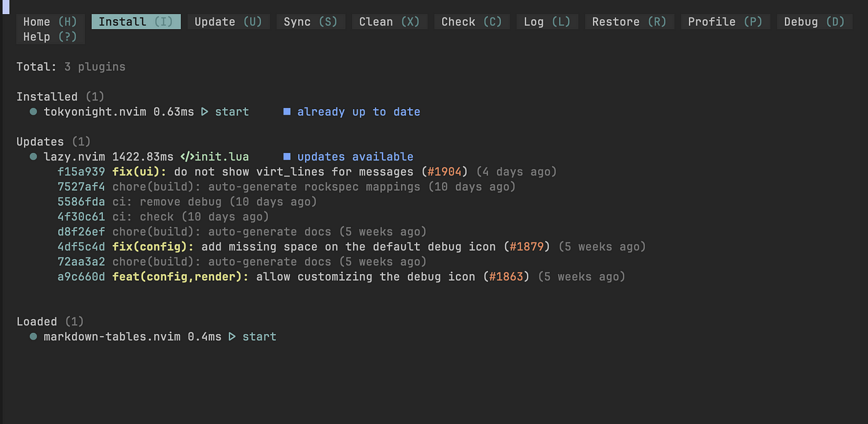Open the Home (H) tab
The image size is (868, 424).
(x=50, y=22)
